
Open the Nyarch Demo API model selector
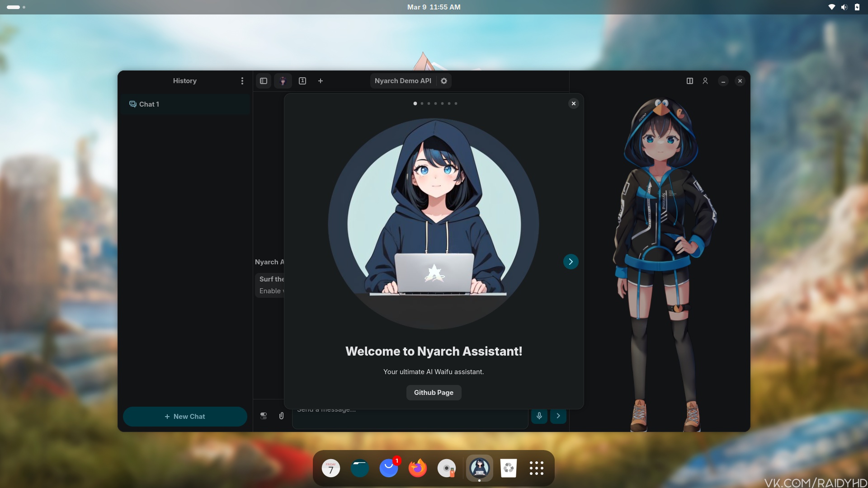coord(402,81)
